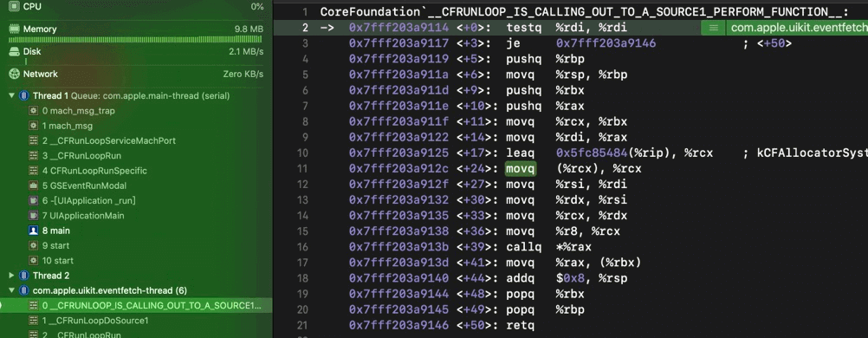Select frame 3 __CFRunLoopRun in Thread 1
868x338 pixels.
136,156
